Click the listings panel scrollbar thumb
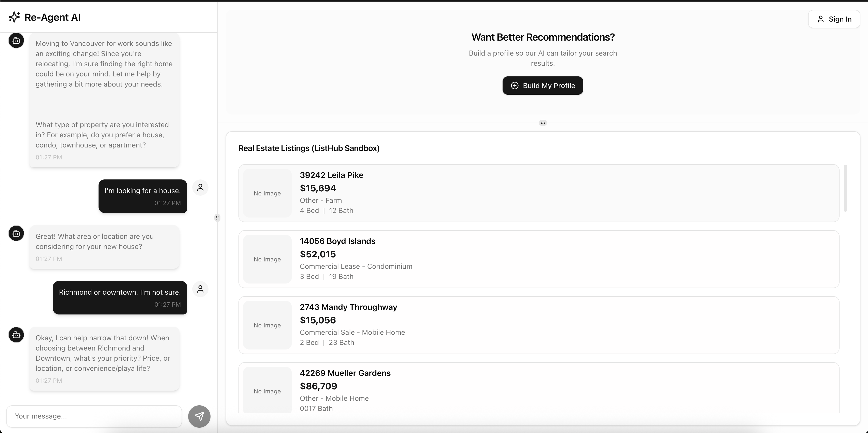 pyautogui.click(x=845, y=189)
